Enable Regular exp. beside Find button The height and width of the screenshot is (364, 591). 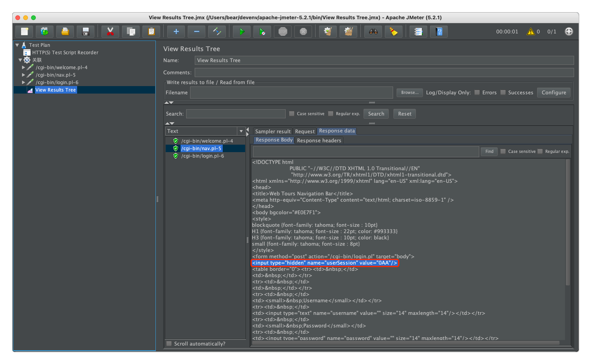[x=540, y=151]
